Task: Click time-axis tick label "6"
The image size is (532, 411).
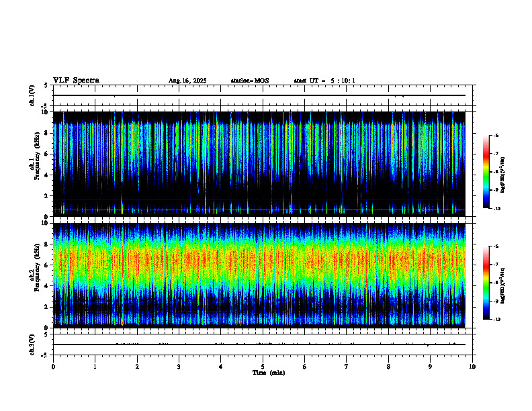Action: [x=304, y=367]
